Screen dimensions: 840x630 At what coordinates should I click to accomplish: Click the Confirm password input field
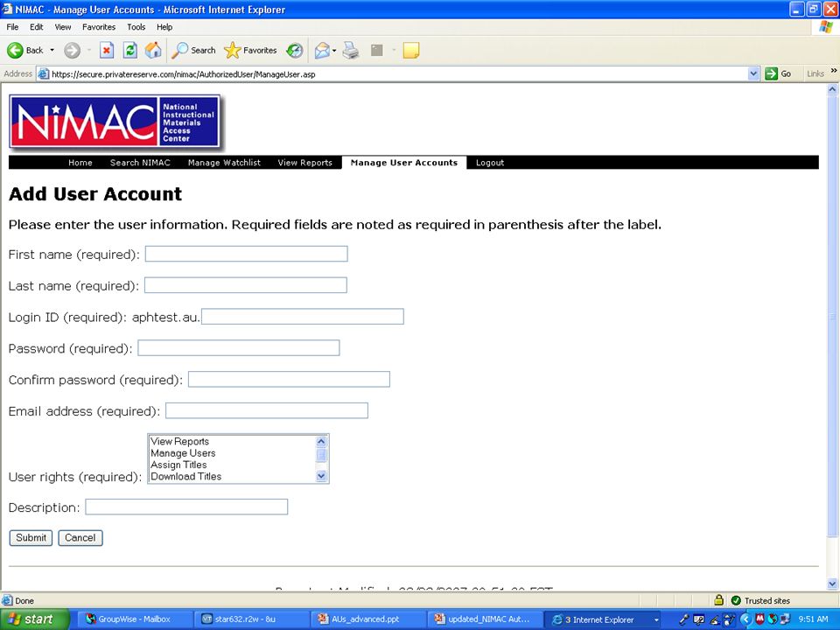pos(289,379)
